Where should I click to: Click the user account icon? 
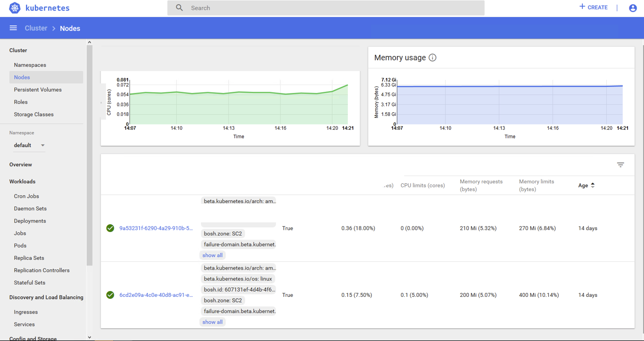(x=632, y=8)
